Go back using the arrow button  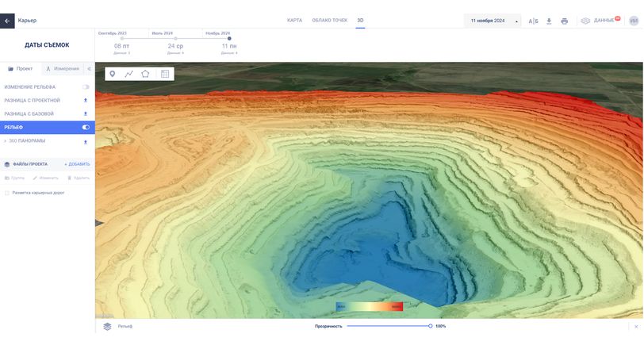coord(8,21)
